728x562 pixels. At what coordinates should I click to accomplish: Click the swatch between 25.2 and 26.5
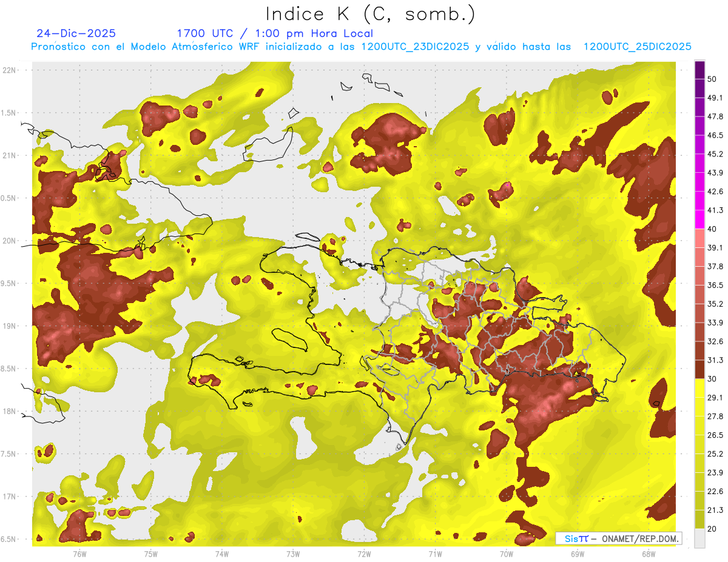coord(699,444)
